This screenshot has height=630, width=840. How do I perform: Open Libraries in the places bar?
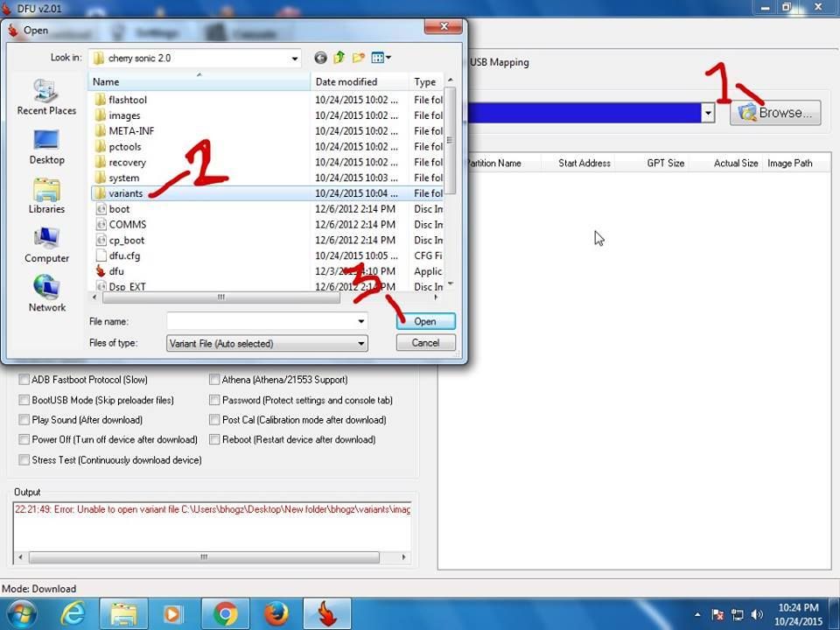(x=46, y=195)
